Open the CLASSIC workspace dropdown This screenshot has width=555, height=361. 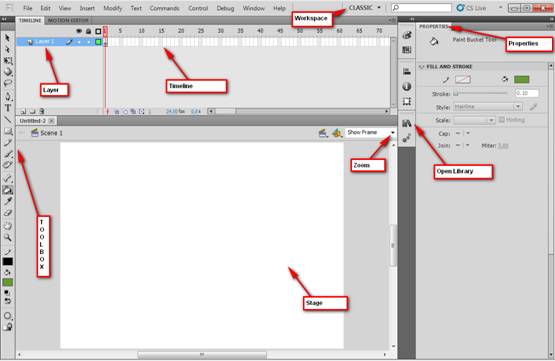(x=365, y=7)
